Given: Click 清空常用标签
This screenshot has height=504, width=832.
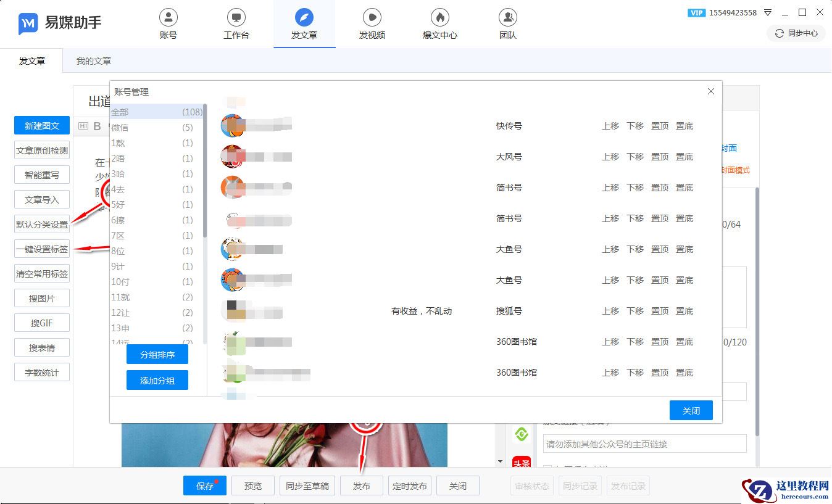Looking at the screenshot, I should click(x=42, y=274).
